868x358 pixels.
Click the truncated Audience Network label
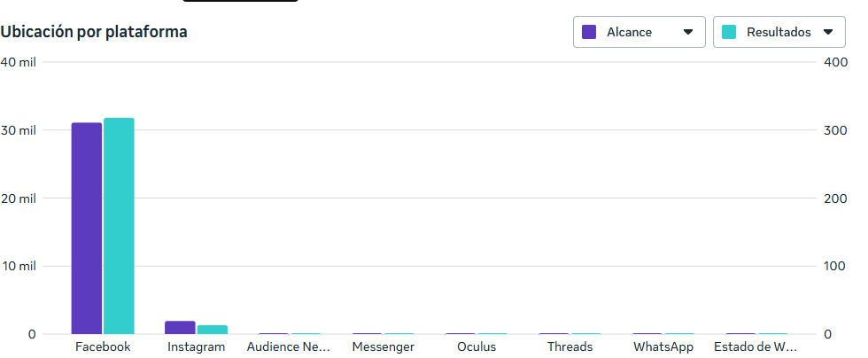(289, 346)
